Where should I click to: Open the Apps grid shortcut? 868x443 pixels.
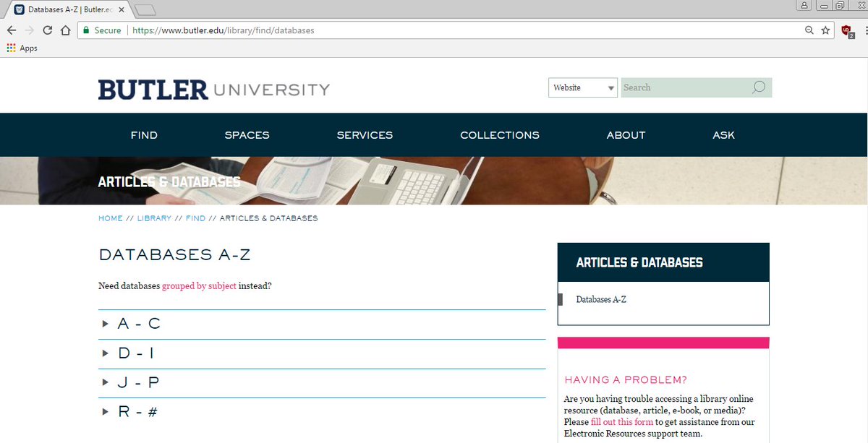tap(22, 48)
